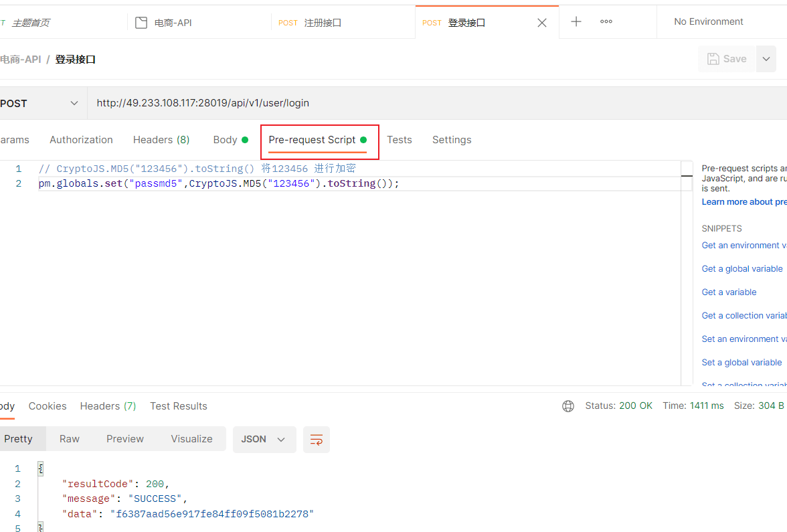
Task: Click the globe network icon near Status
Action: click(x=568, y=406)
